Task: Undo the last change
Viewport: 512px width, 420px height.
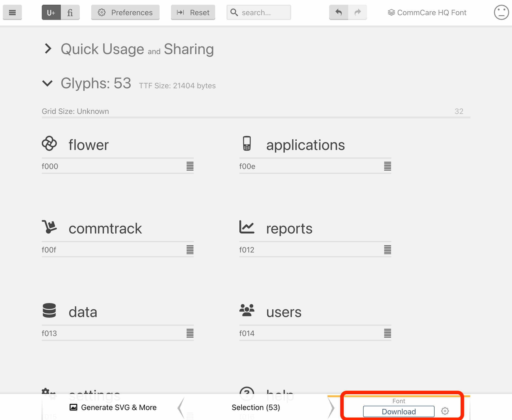Action: [339, 12]
